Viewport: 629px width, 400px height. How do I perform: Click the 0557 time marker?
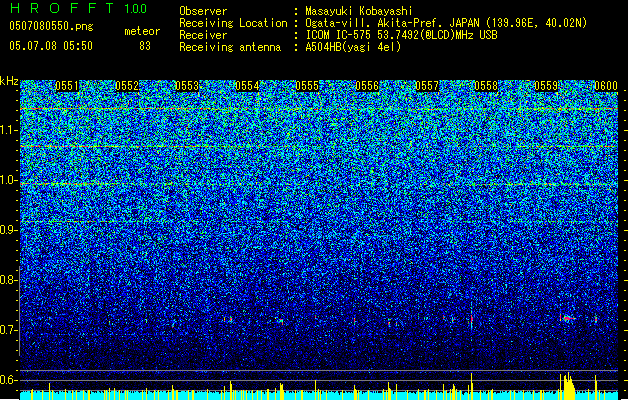(x=427, y=86)
